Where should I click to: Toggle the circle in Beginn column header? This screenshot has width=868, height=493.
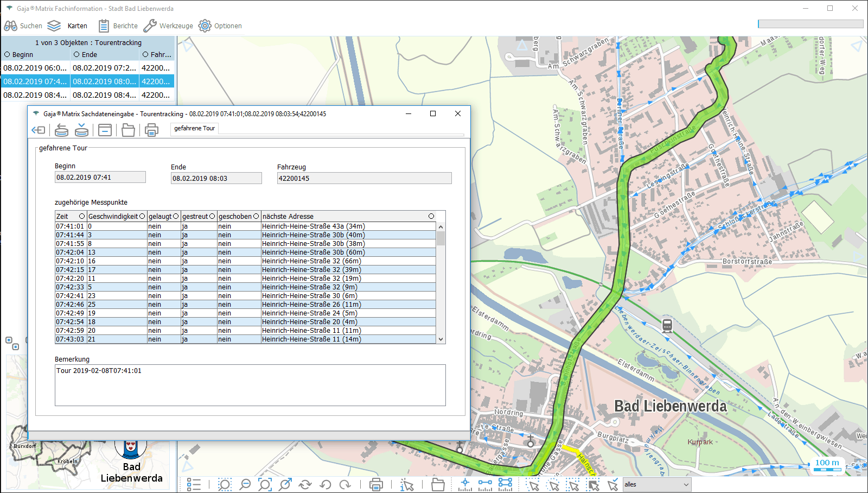click(x=7, y=54)
